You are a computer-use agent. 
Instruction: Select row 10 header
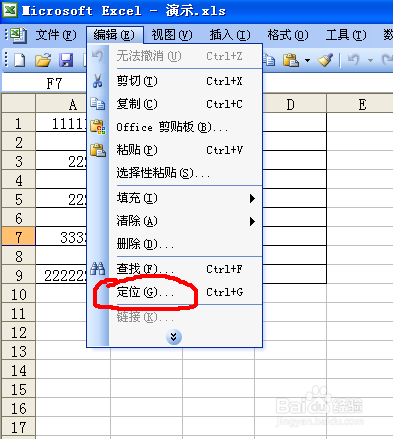pos(19,294)
